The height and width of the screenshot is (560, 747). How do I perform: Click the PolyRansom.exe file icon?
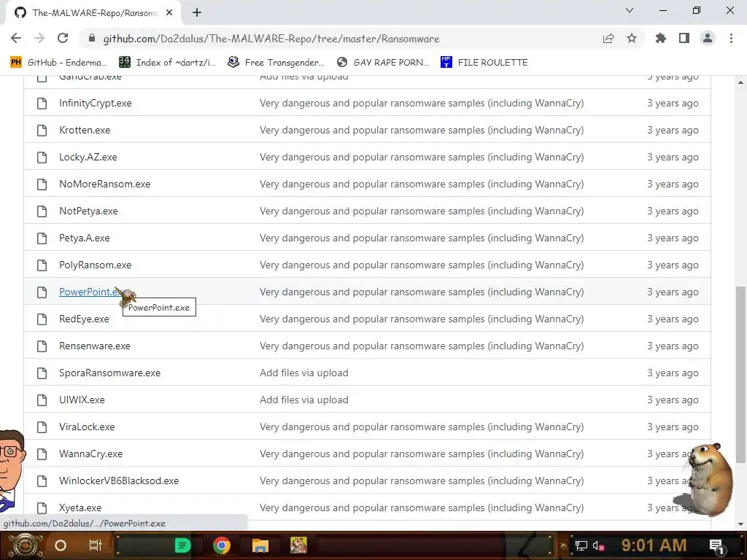[x=42, y=265]
